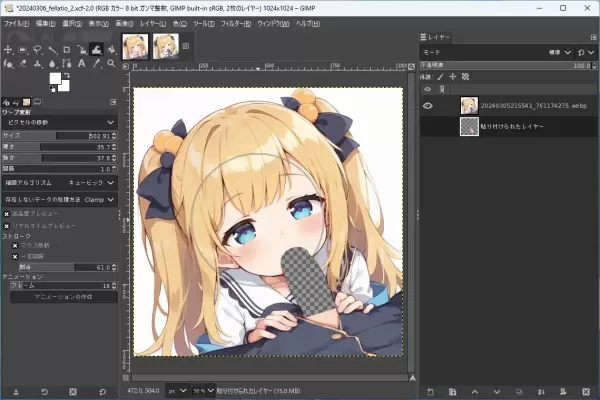Toggle 高品質プレビュー checkbox
This screenshot has height=400, width=600.
click(x=7, y=214)
